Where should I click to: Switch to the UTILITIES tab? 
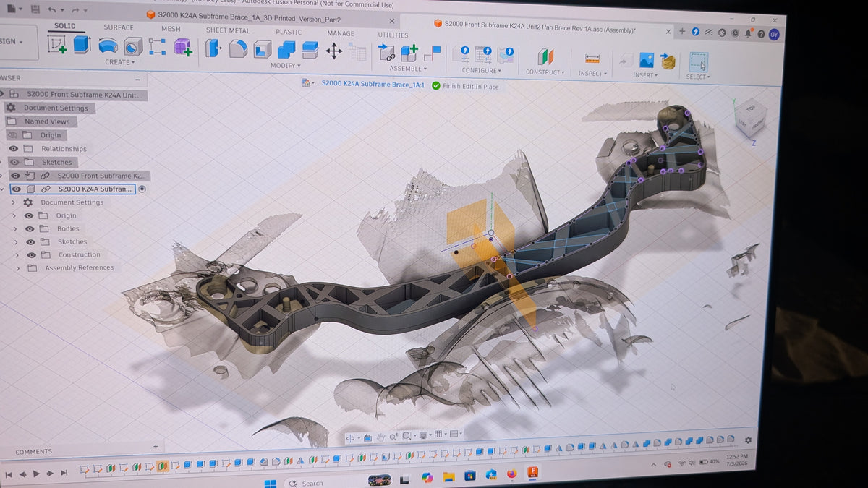[x=393, y=35]
